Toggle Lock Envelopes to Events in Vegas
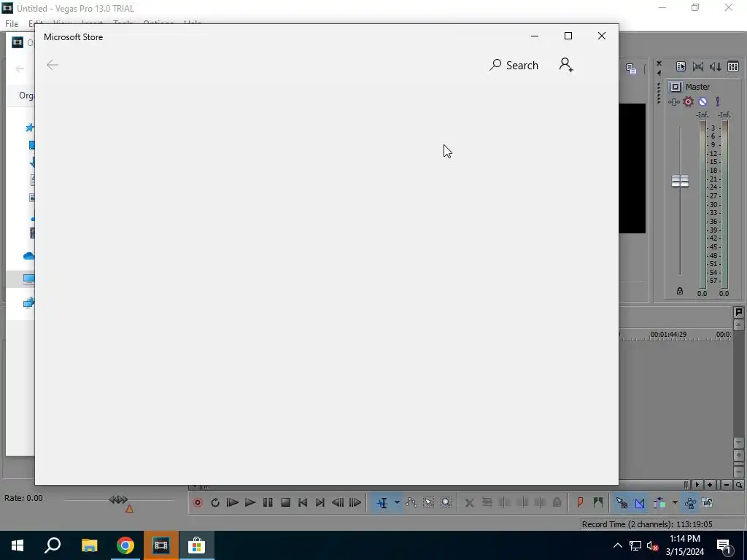The height and width of the screenshot is (560, 747). tap(690, 502)
